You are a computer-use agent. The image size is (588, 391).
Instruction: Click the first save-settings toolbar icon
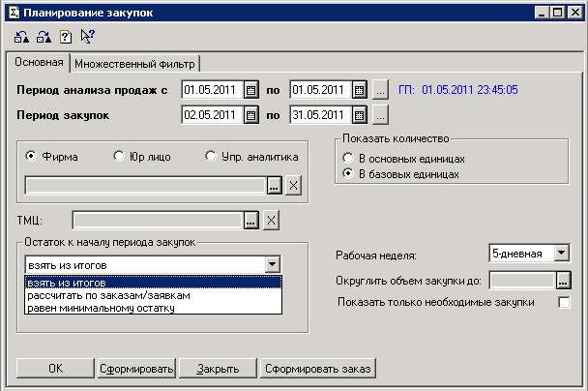point(22,37)
